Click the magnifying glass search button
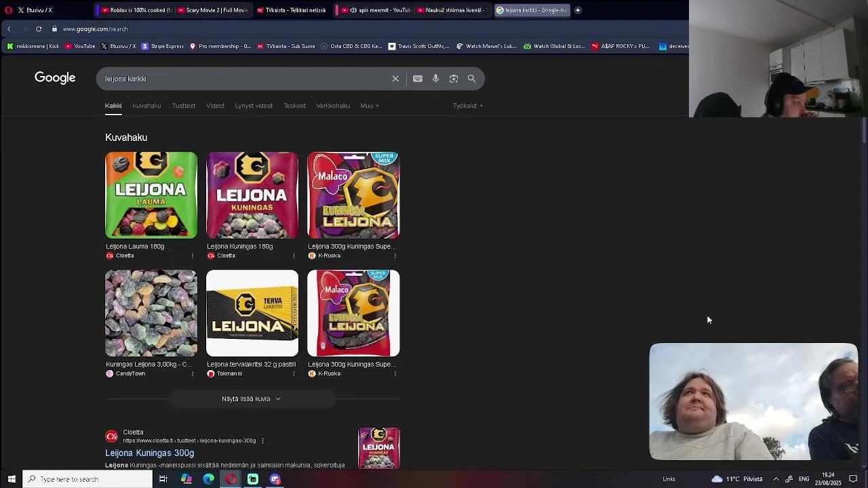Viewport: 868px width, 488px height. pos(471,79)
